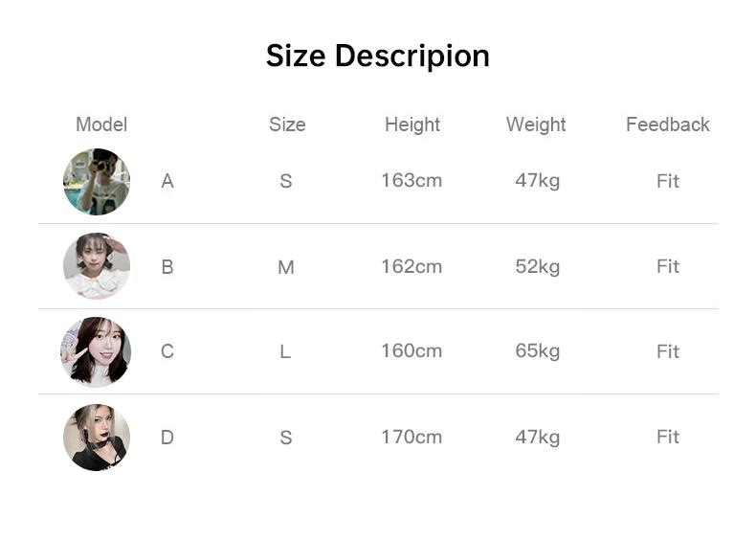The image size is (756, 540).
Task: Click the Model column header
Action: tap(101, 124)
